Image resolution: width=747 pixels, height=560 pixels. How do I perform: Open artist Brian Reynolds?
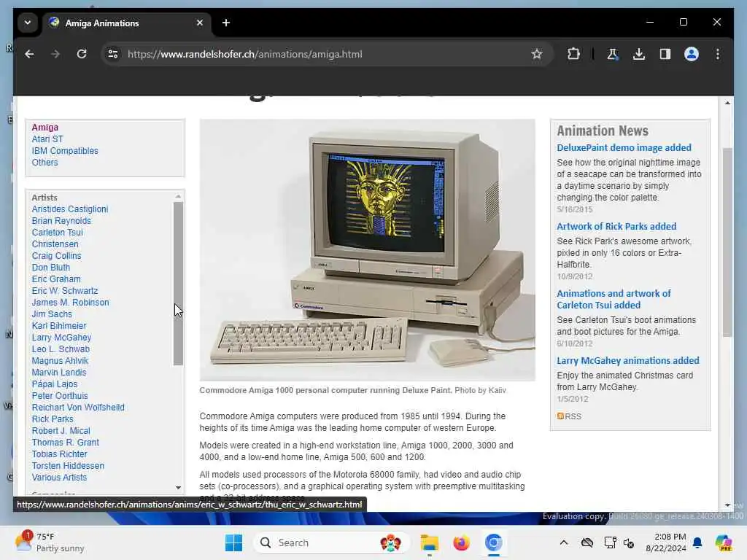point(61,221)
